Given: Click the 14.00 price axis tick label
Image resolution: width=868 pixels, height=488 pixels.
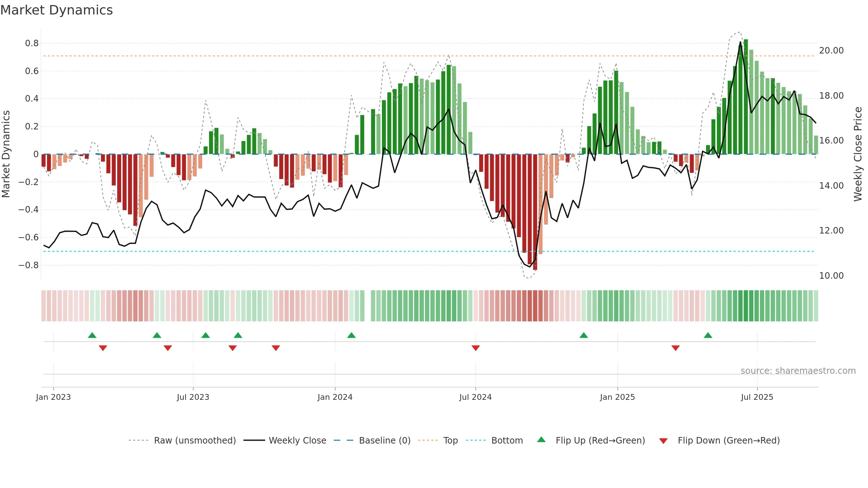Looking at the screenshot, I should point(831,185).
